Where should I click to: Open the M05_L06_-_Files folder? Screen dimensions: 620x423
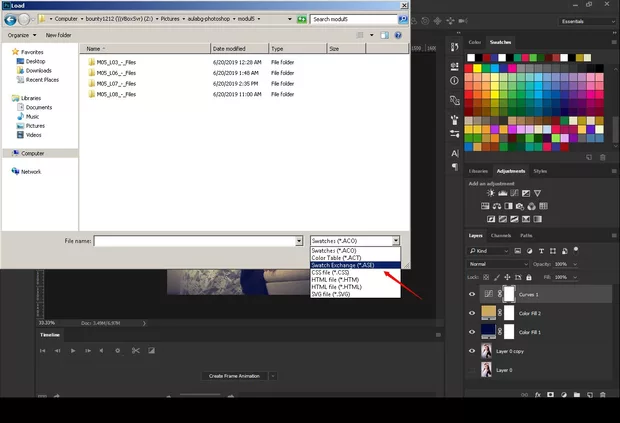point(116,72)
